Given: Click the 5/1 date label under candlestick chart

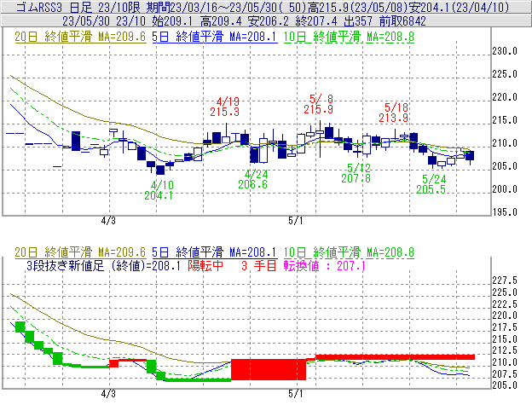Looking at the screenshot, I should coord(296,221).
